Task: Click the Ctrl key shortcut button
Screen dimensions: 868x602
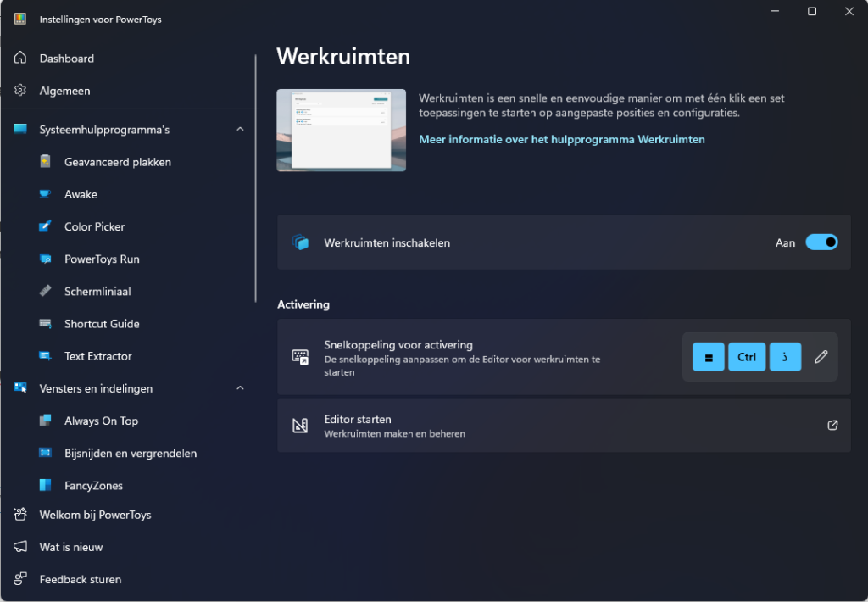Action: pos(747,357)
